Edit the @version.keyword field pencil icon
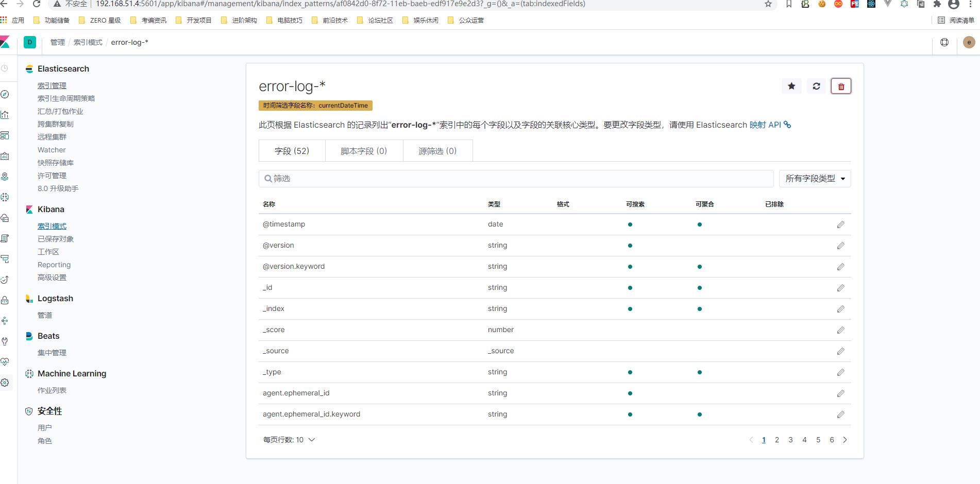980x484 pixels. tap(840, 267)
